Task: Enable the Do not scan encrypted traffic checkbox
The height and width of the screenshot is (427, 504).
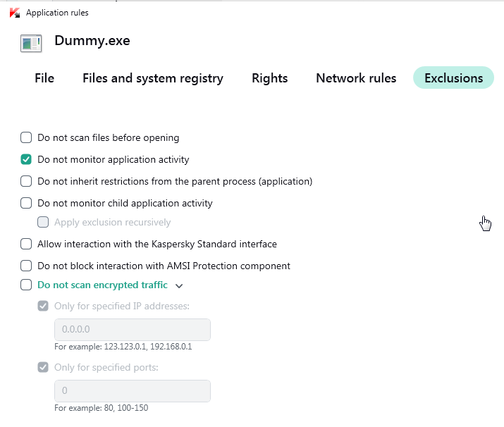Action: tap(26, 285)
